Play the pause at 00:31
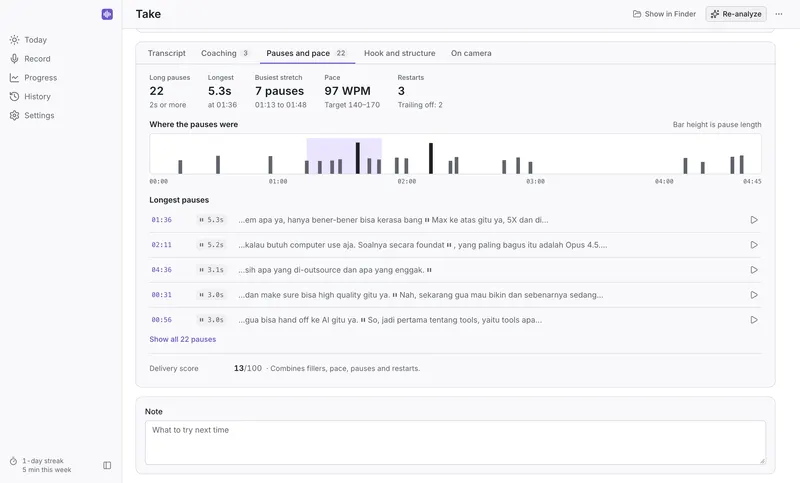This screenshot has height=483, width=800. (x=754, y=295)
